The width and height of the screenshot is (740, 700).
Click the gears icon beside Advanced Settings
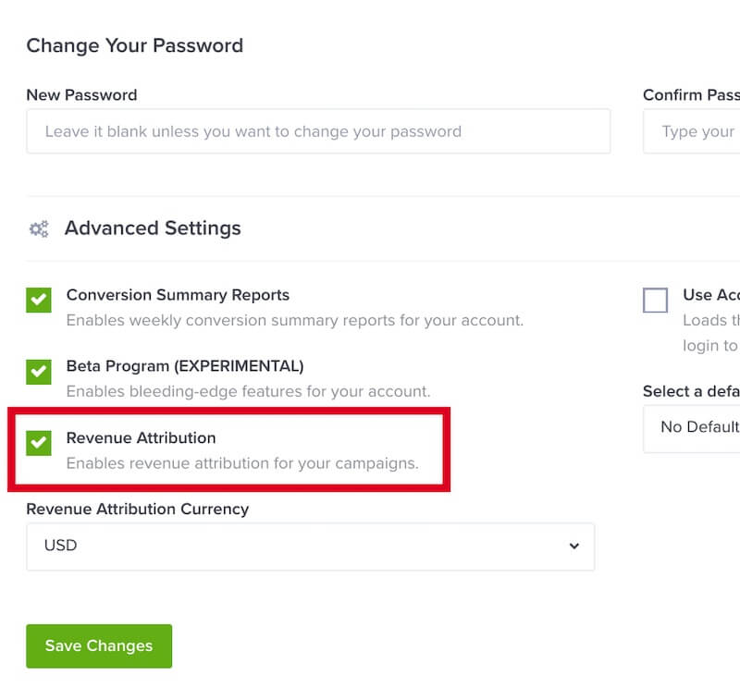point(38,228)
